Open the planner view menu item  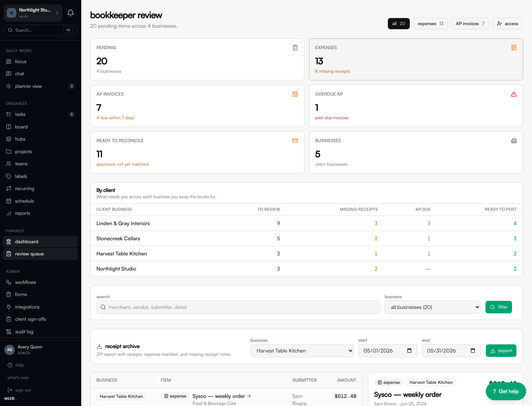[40, 86]
